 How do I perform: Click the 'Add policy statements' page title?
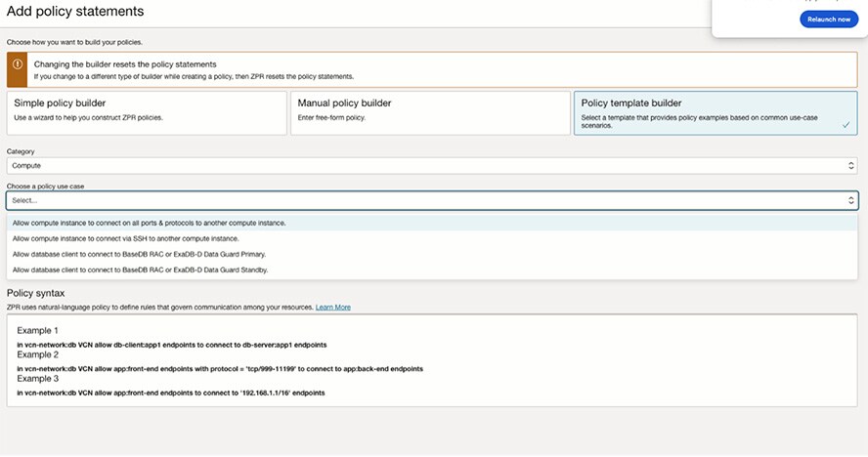[75, 12]
